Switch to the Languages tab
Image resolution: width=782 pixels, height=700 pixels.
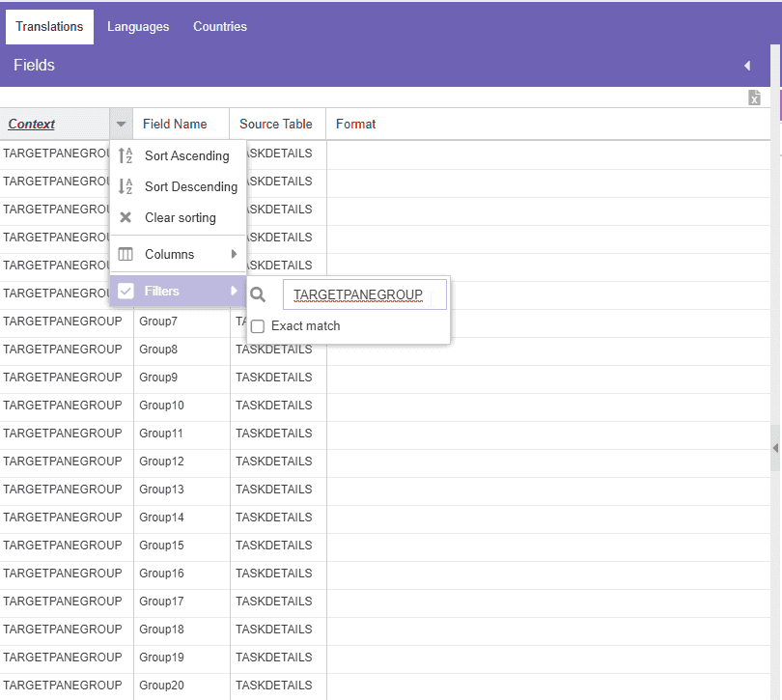tap(138, 26)
